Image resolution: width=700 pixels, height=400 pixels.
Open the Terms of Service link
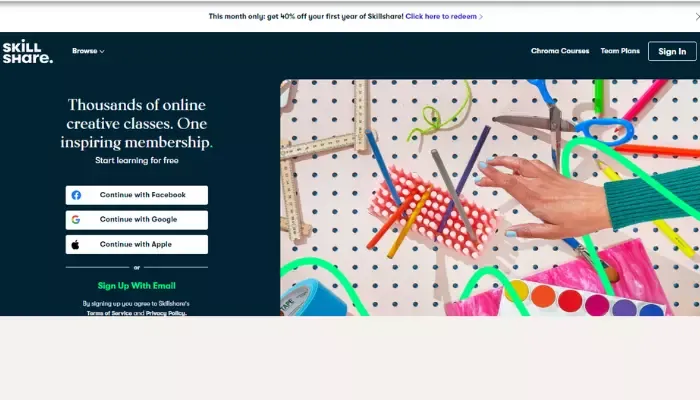pos(109,313)
